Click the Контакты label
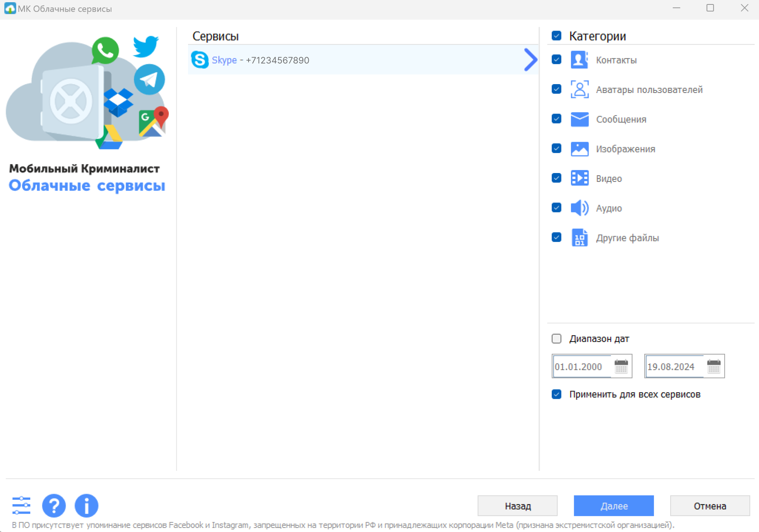The height and width of the screenshot is (532, 759). coord(616,60)
